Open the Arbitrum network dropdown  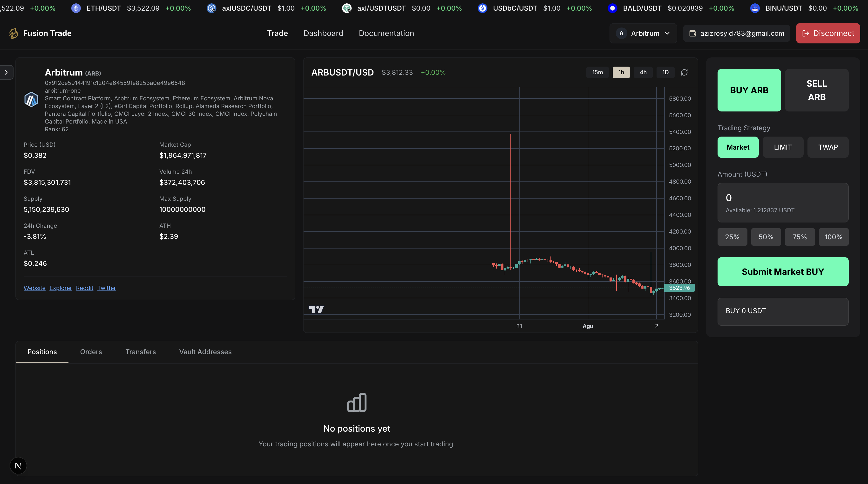(643, 33)
